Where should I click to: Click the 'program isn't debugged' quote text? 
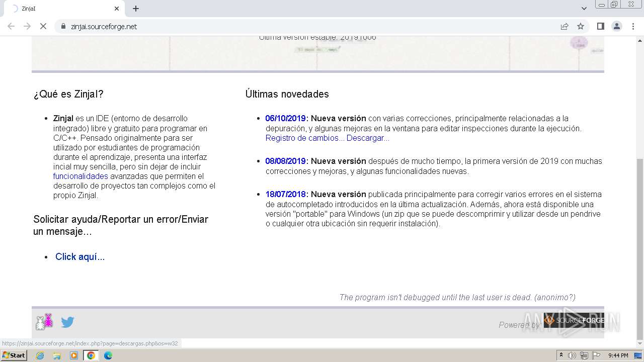457,297
